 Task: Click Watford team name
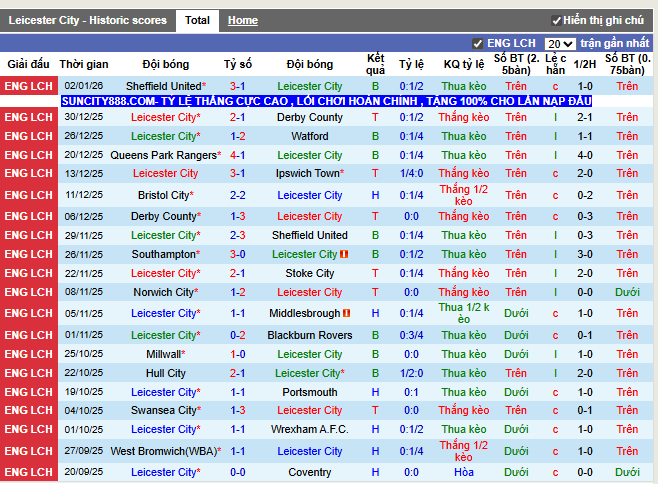point(310,136)
